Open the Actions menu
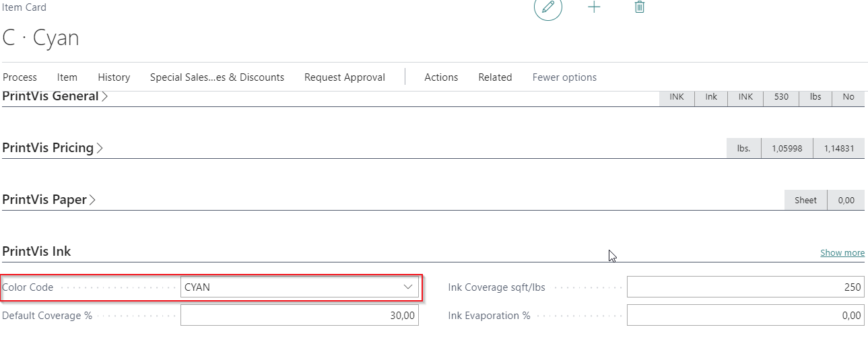Image resolution: width=868 pixels, height=352 pixels. tap(441, 77)
